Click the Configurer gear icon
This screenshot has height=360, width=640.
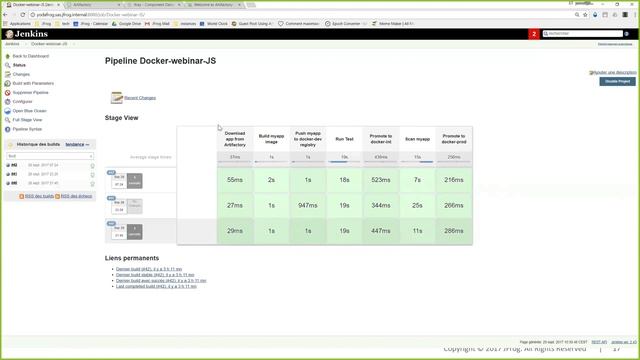7,102
